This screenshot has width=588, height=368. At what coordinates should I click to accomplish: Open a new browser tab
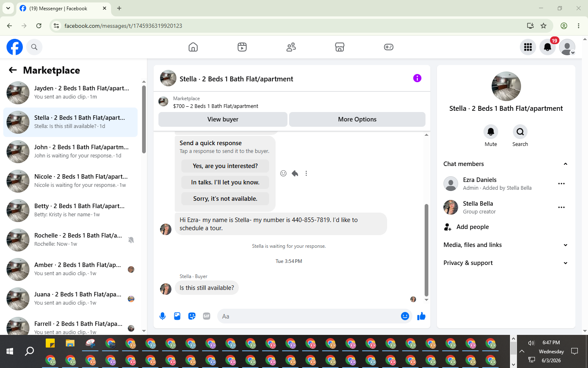click(119, 8)
